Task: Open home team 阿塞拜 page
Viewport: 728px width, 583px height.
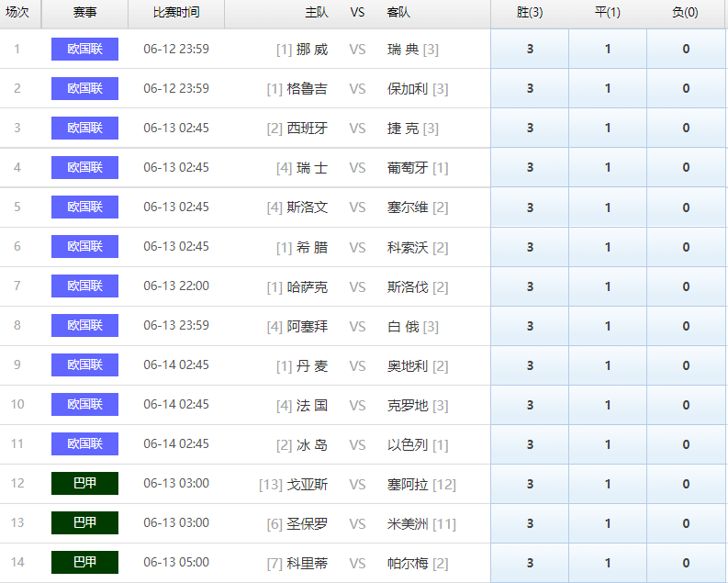Action: pyautogui.click(x=308, y=326)
